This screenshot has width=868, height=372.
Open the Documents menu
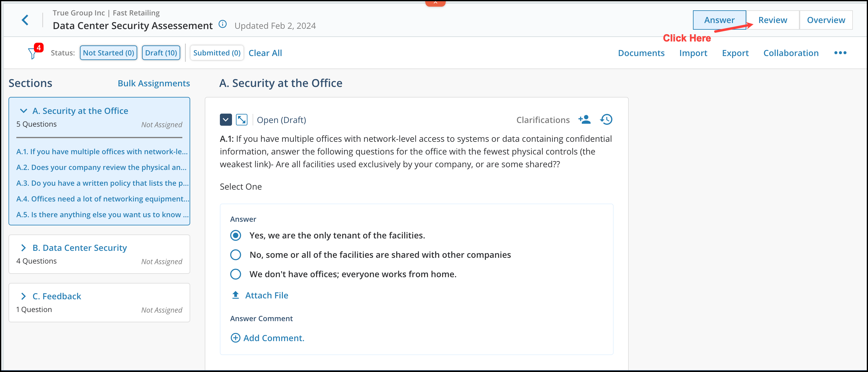coord(641,53)
